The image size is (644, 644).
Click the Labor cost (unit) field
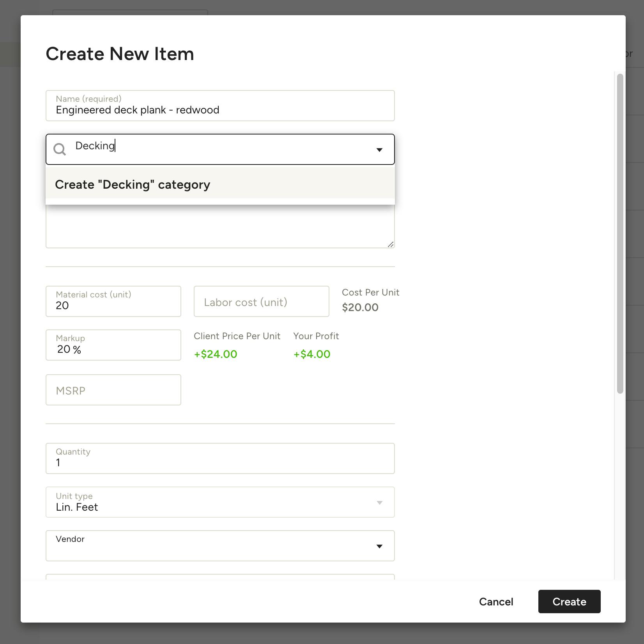click(261, 302)
